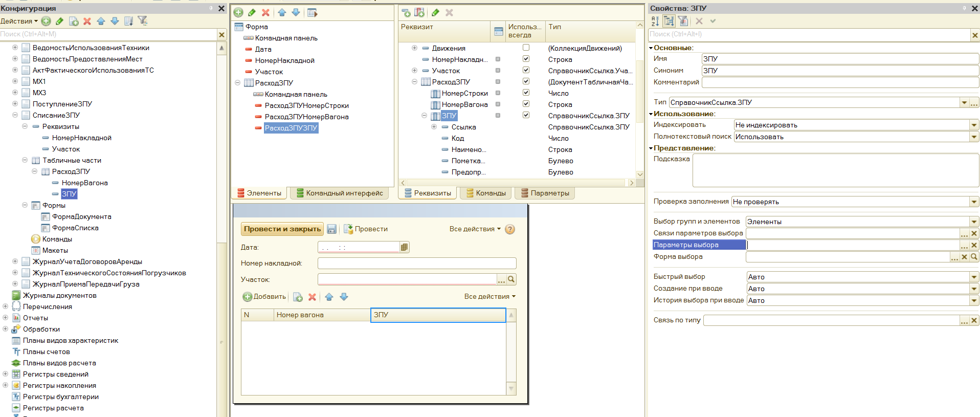Click the Номер накладной input field
Viewport: 980px width, 417px height.
tap(416, 264)
